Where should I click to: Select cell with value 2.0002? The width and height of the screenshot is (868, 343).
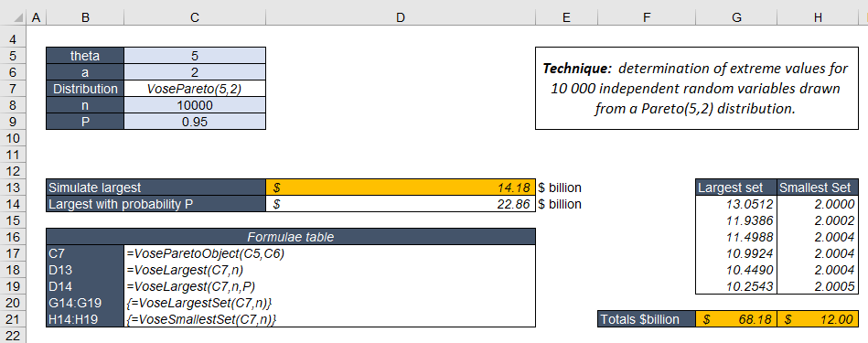(x=818, y=220)
